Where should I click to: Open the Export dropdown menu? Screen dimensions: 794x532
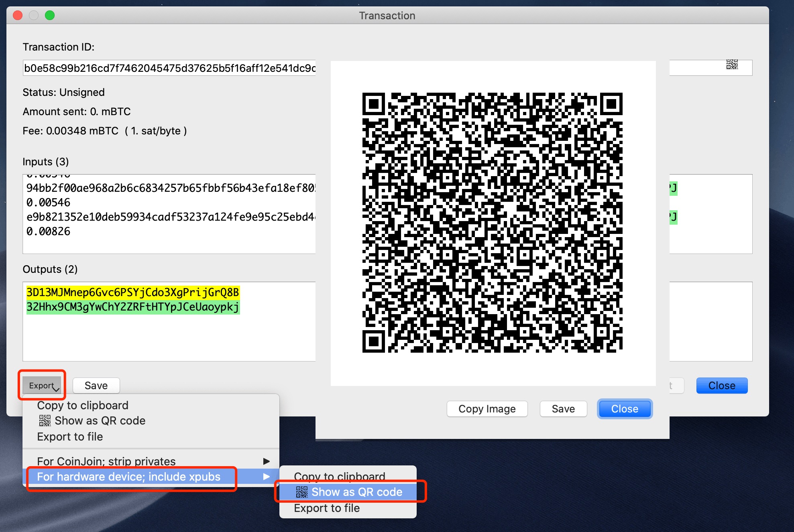pos(41,385)
